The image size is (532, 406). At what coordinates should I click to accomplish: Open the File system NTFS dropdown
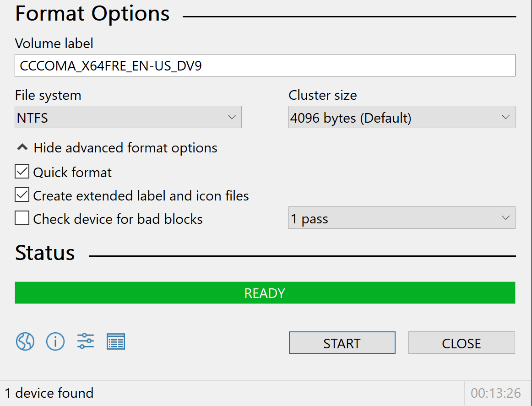coord(128,117)
